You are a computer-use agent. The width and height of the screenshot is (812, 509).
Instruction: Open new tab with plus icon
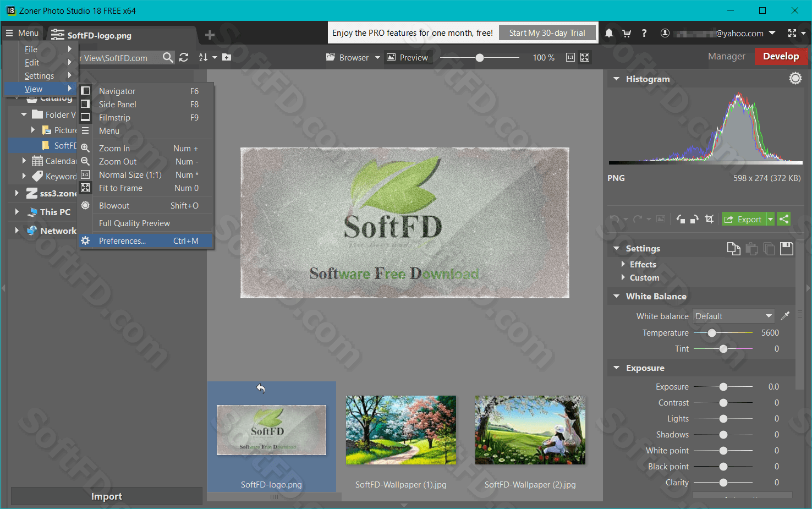(x=210, y=35)
